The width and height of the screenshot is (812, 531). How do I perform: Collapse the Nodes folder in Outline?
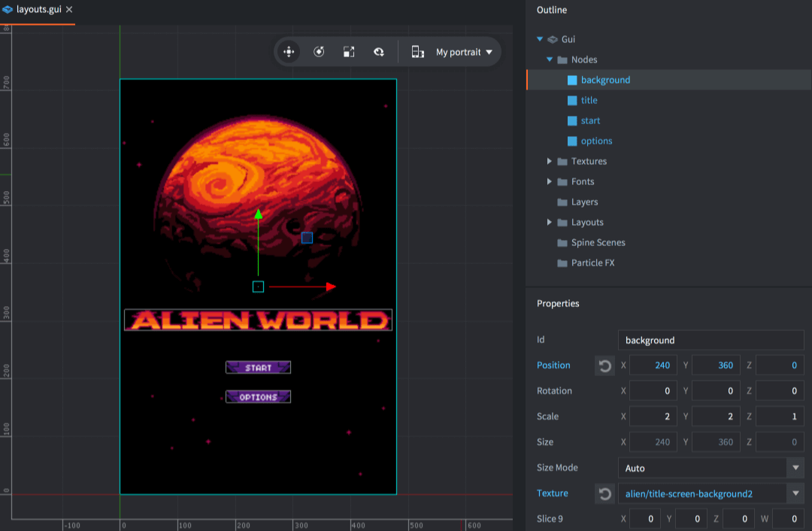tap(550, 60)
